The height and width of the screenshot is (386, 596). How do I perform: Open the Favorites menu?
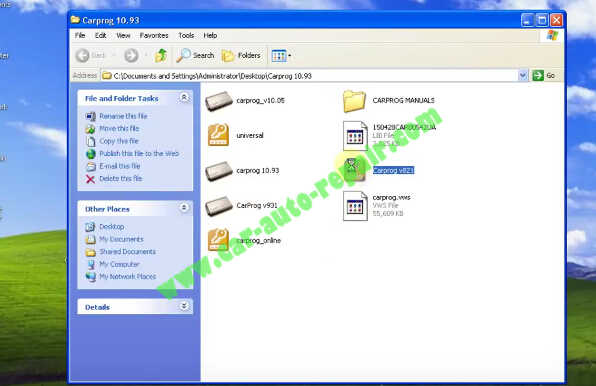(154, 35)
